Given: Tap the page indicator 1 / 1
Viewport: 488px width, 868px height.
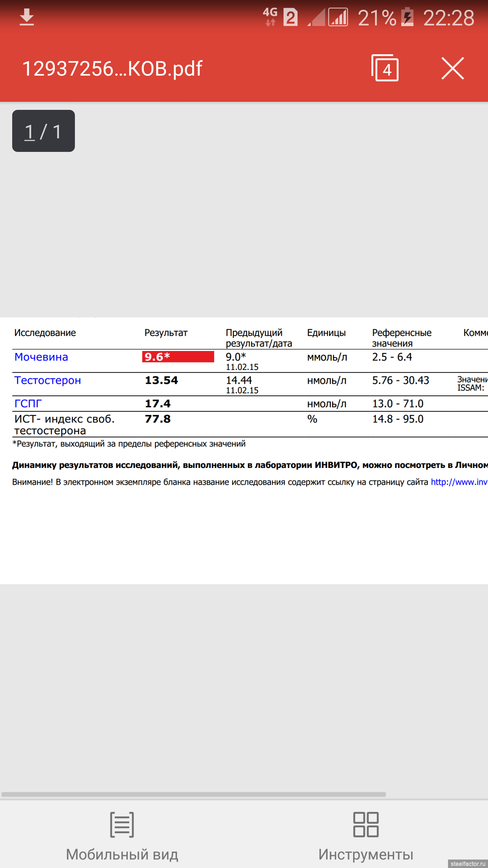Looking at the screenshot, I should point(43,131).
